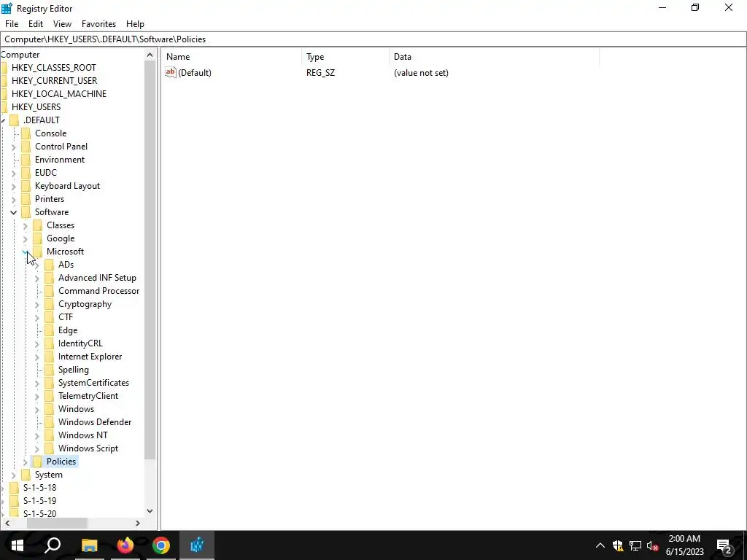Viewport: 747px width, 560px height.
Task: Click the muted volume tray icon
Action: click(653, 545)
